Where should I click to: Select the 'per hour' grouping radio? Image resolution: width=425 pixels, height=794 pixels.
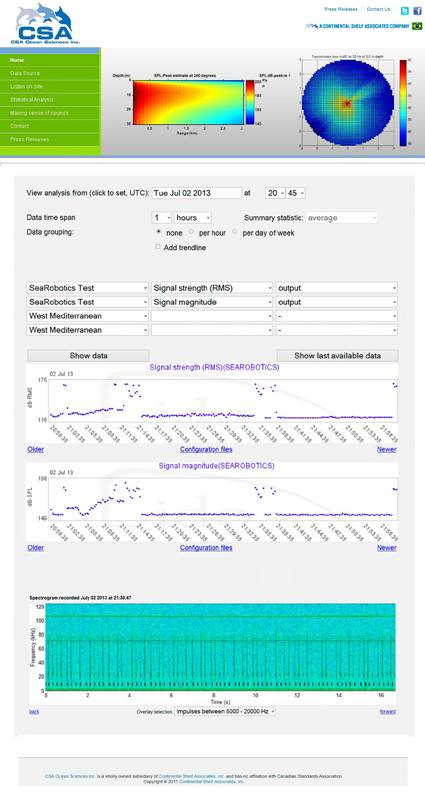pyautogui.click(x=191, y=232)
